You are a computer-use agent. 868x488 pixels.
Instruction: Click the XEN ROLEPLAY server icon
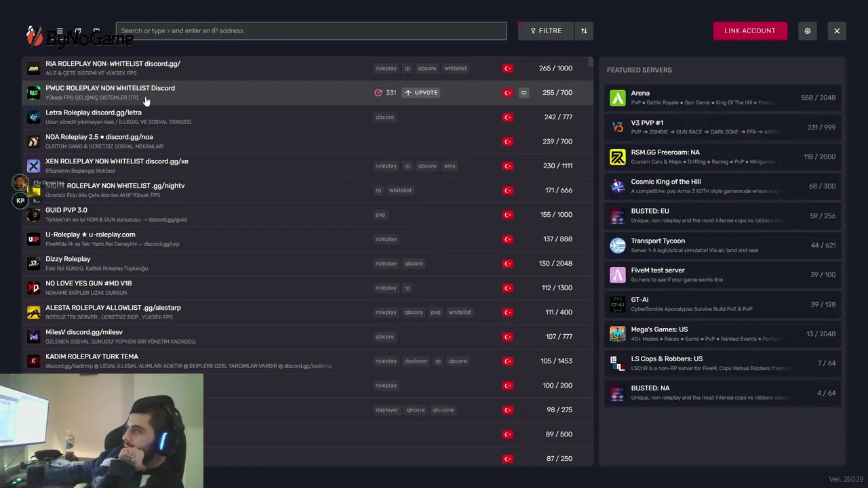pyautogui.click(x=33, y=166)
